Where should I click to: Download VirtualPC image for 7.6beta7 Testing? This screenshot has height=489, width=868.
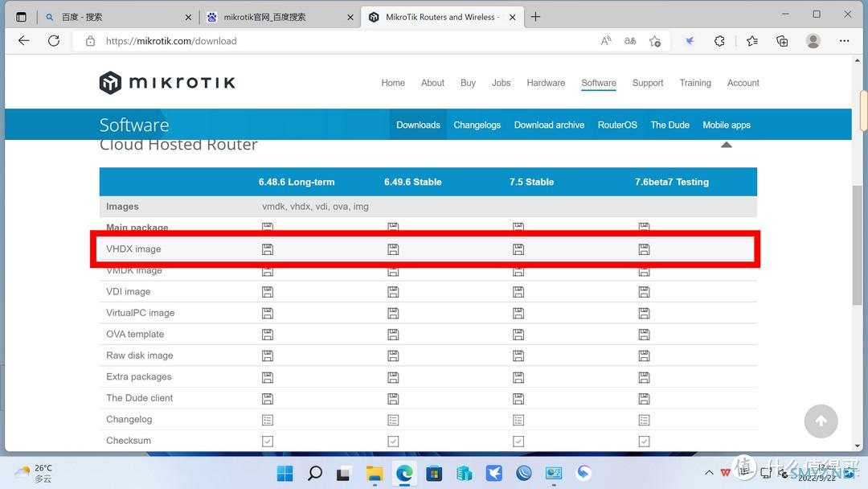tap(644, 314)
